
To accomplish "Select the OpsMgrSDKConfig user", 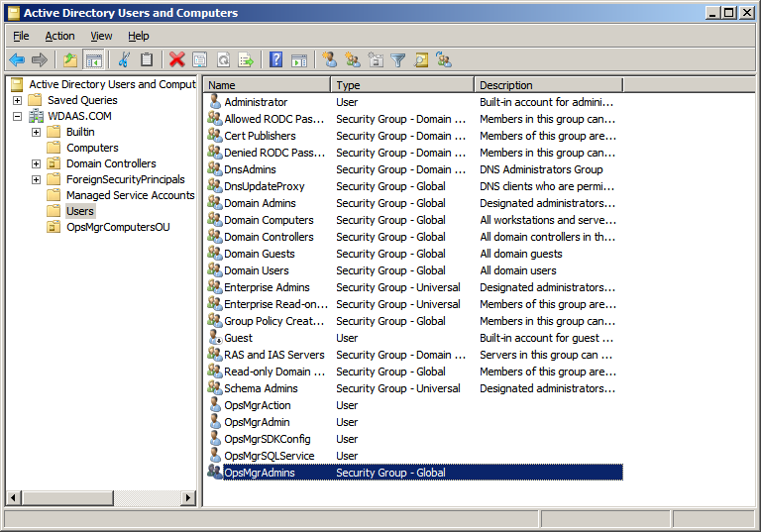I will [267, 439].
